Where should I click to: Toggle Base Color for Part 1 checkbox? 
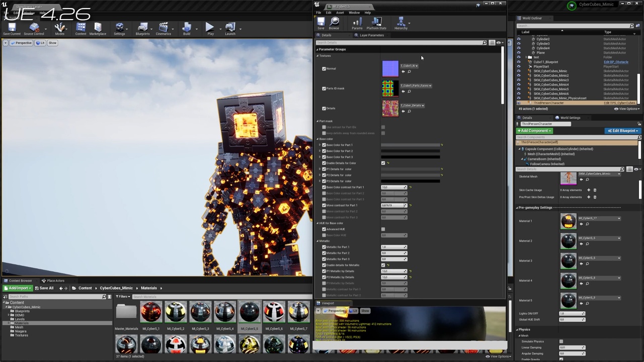(324, 145)
